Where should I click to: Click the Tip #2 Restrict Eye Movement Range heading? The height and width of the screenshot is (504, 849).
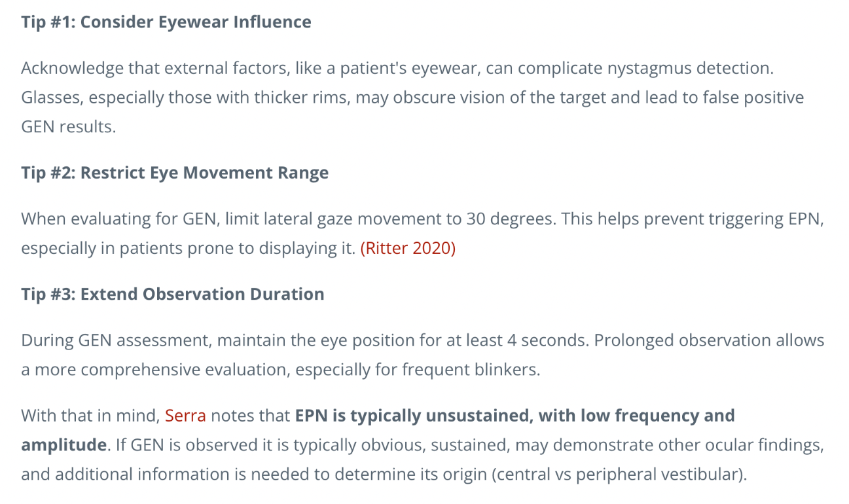coord(175,173)
